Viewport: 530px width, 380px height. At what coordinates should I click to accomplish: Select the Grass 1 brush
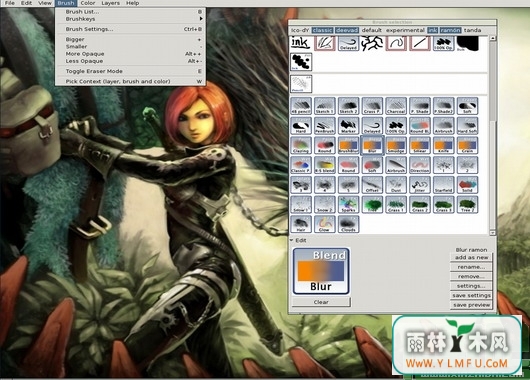(x=396, y=205)
